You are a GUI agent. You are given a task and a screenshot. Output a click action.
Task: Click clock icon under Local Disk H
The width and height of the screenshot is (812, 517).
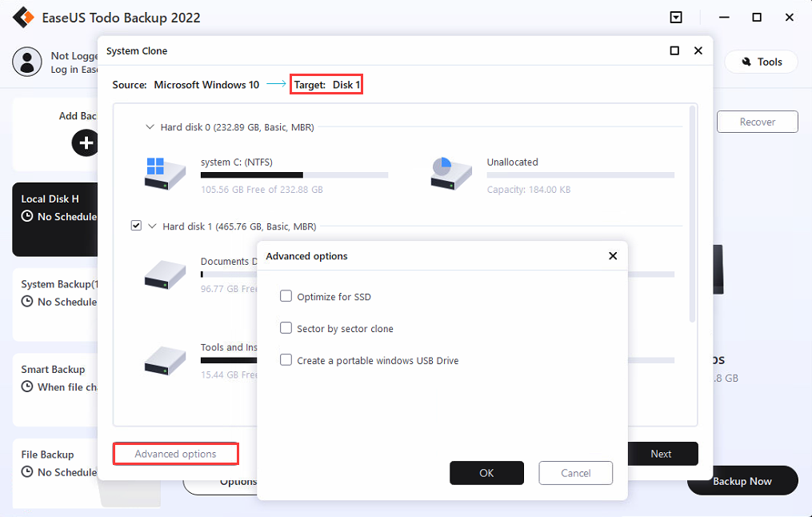(27, 216)
